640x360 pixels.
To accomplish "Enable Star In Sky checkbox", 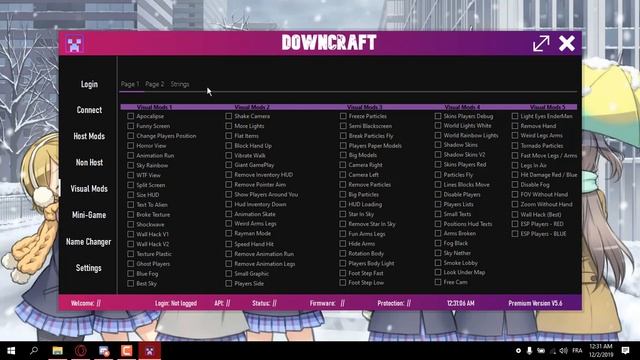I will point(343,214).
